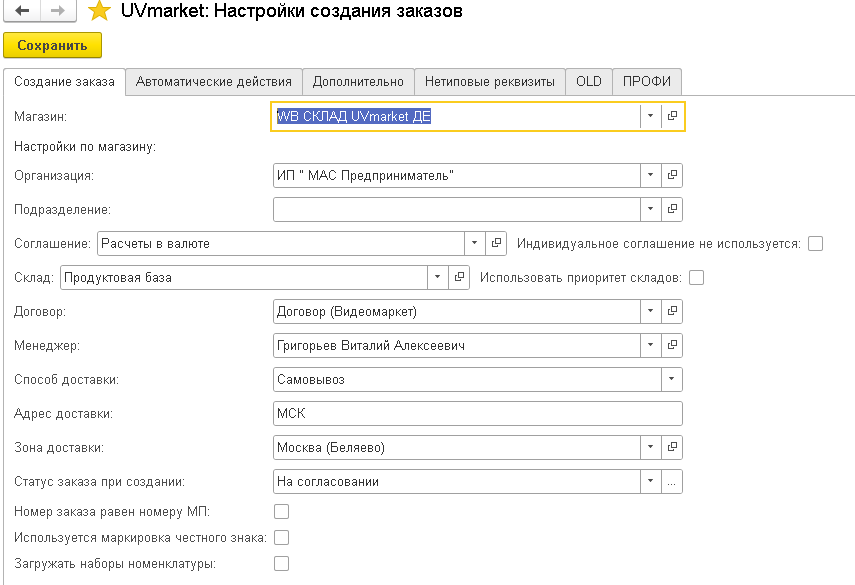The image size is (855, 585).
Task: Expand the Подразделение dropdown list
Action: [651, 209]
